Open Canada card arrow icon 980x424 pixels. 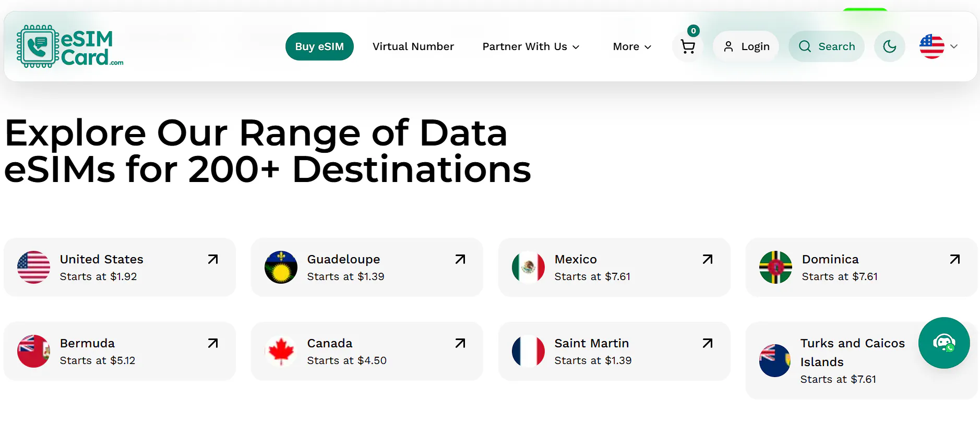(460, 343)
